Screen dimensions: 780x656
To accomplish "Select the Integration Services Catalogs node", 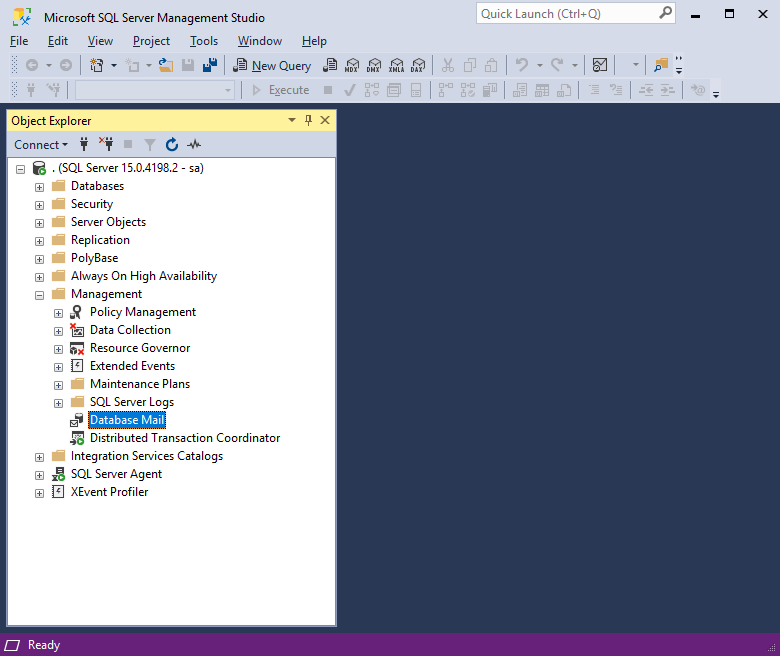I will (147, 456).
